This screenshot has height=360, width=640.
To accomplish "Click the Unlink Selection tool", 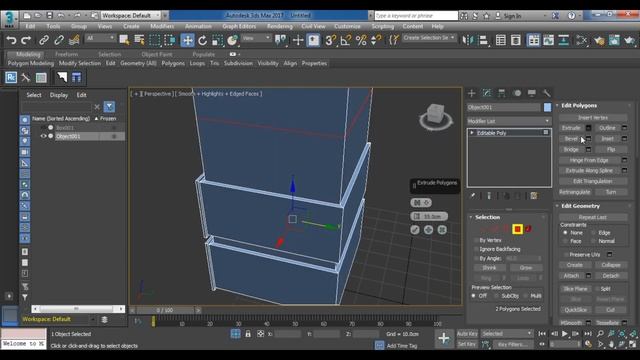I will (59, 40).
